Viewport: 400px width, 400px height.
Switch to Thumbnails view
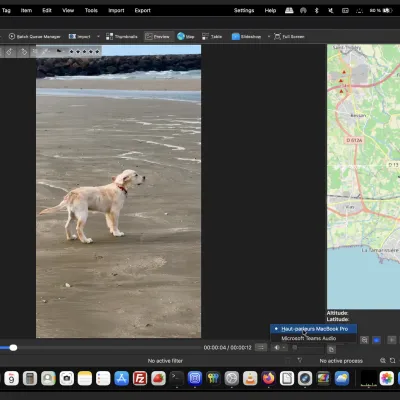click(x=122, y=37)
